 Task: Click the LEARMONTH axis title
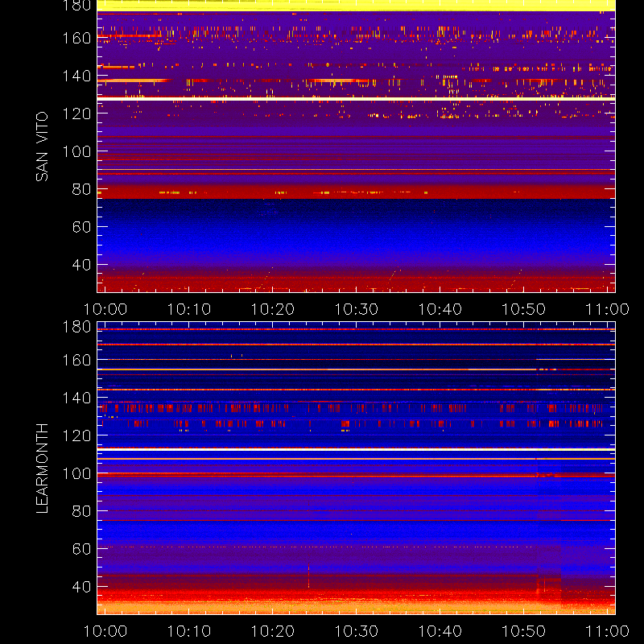point(42,469)
